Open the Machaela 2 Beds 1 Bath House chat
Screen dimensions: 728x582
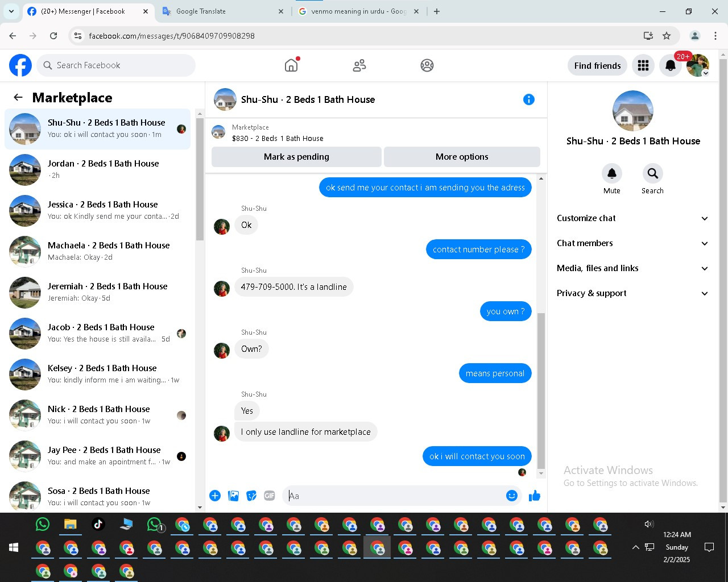[98, 251]
